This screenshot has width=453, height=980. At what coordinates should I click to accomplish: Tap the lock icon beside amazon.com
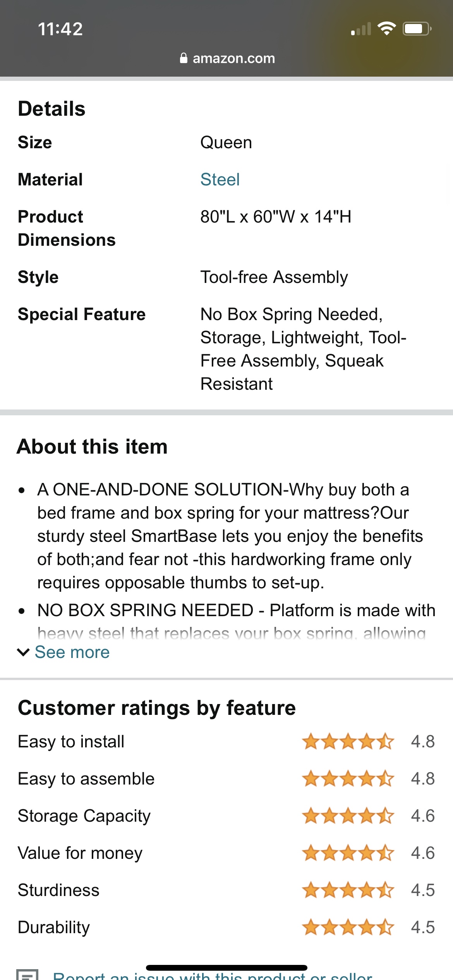(x=184, y=58)
